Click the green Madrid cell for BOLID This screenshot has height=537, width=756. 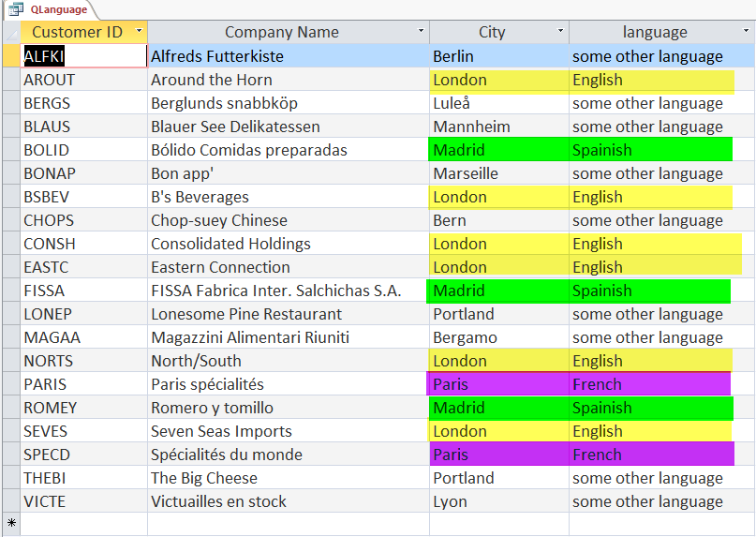pos(497,150)
